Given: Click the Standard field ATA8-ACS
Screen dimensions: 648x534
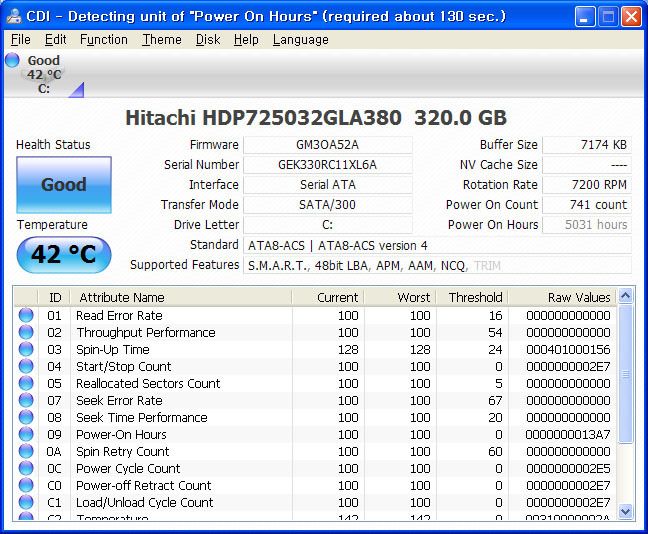Looking at the screenshot, I should click(x=437, y=245).
